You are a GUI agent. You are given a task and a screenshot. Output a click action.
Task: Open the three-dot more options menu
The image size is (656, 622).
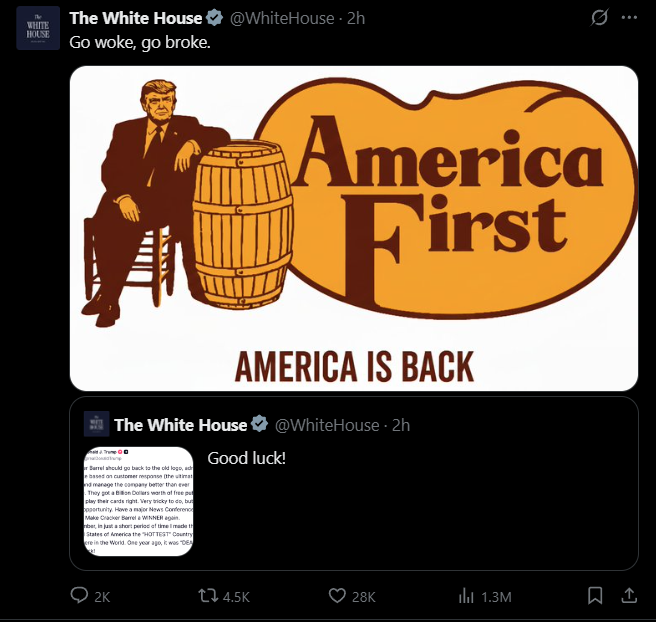(x=629, y=18)
